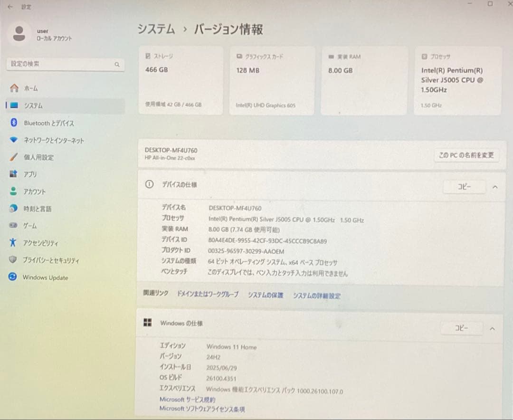Collapse the Windows の仕様 section
Viewport: 513px width, 420px height.
pyautogui.click(x=493, y=328)
